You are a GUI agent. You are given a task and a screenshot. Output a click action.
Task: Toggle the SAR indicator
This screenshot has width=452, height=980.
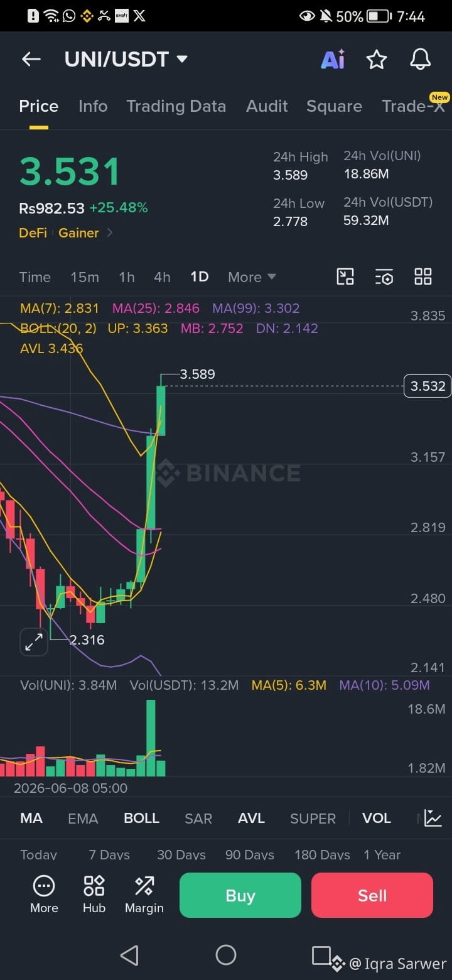[x=198, y=818]
